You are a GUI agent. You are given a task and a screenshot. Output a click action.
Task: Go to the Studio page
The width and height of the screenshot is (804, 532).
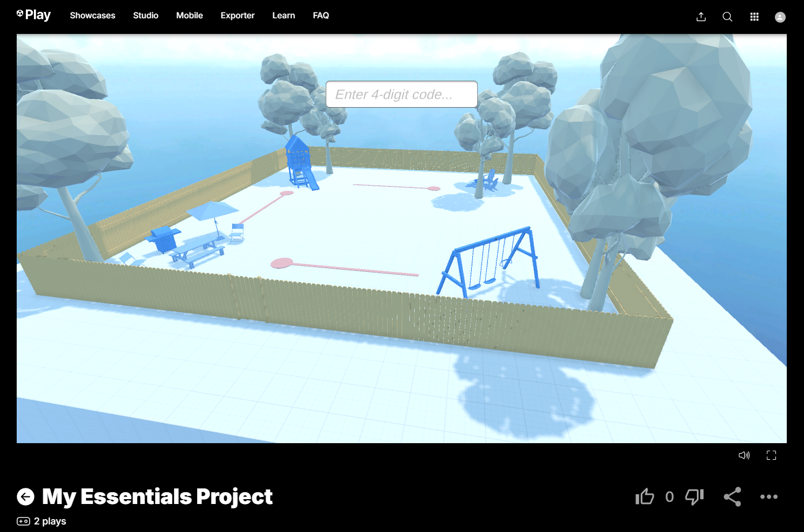tap(145, 16)
